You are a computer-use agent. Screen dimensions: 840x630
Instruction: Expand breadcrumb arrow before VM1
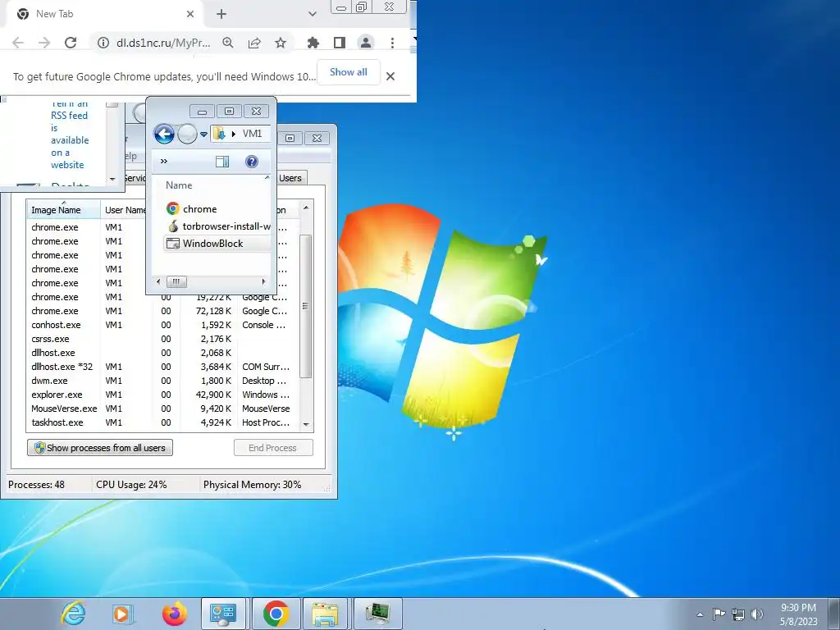(x=234, y=134)
